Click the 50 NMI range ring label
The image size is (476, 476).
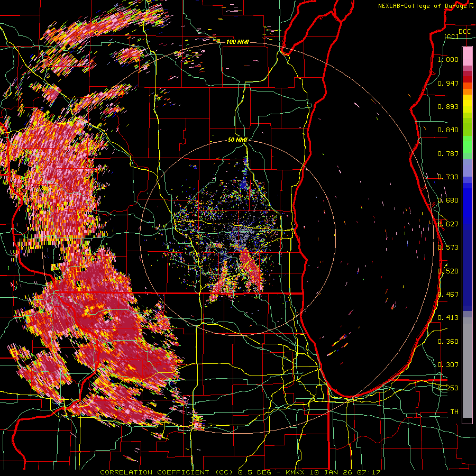[x=237, y=140]
